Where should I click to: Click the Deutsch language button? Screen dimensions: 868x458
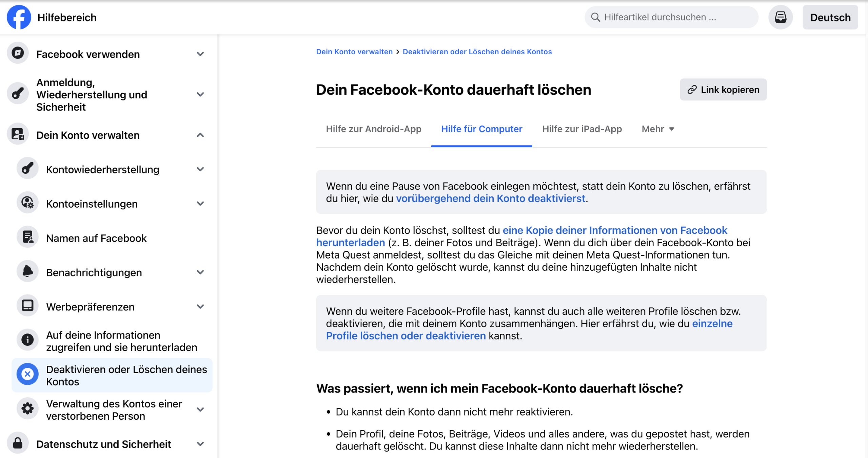[x=830, y=18]
